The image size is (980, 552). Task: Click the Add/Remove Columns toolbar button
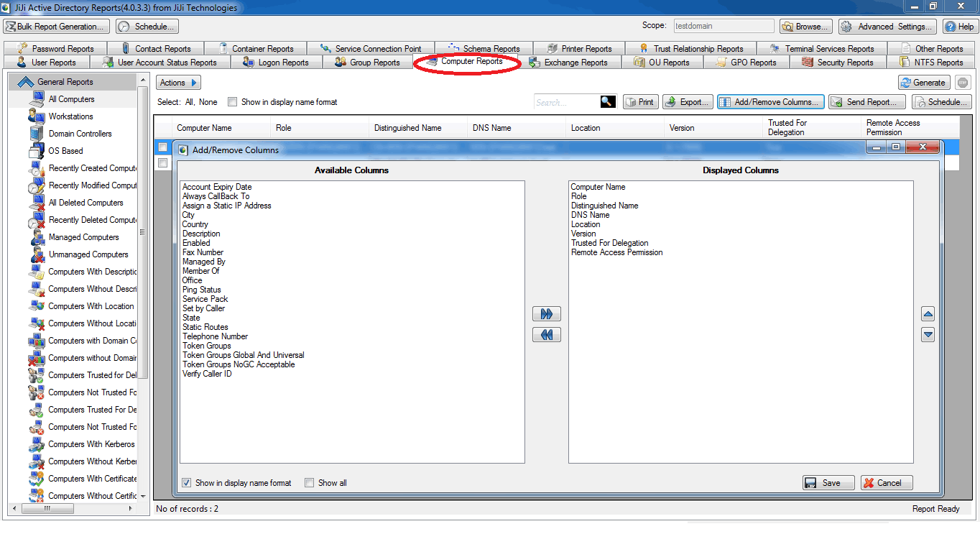[x=770, y=102]
